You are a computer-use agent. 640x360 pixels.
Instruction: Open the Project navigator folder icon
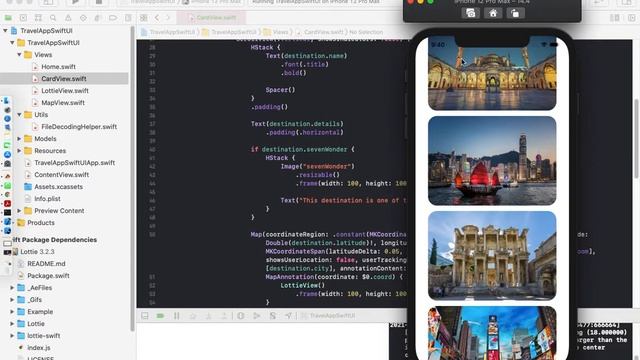(x=8, y=18)
